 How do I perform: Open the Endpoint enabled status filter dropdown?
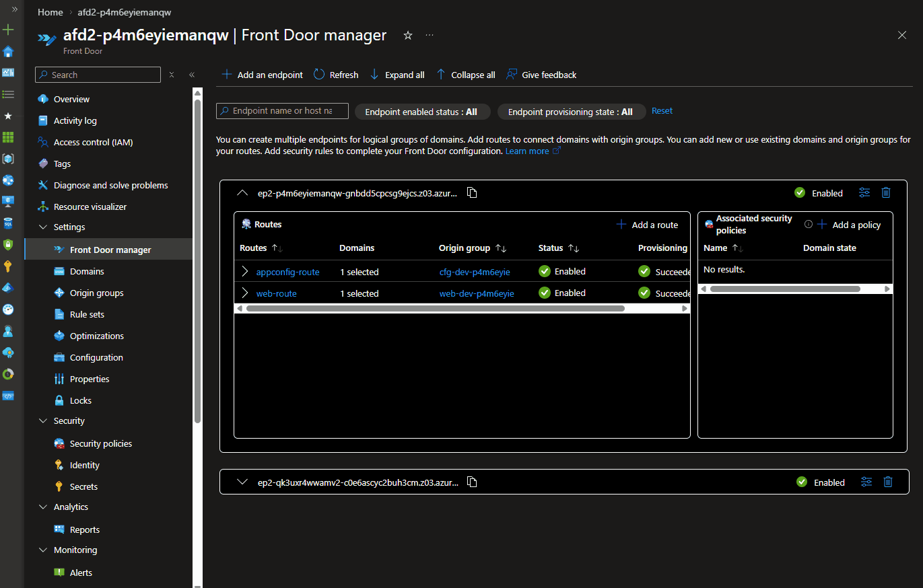coord(422,112)
